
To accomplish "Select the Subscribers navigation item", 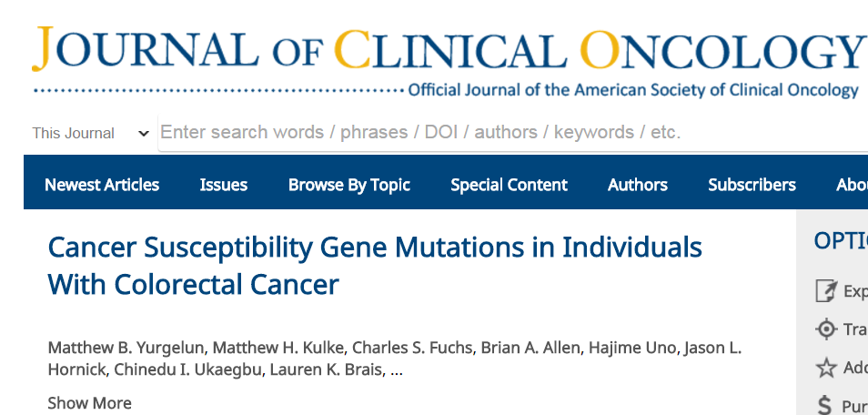I will point(752,185).
